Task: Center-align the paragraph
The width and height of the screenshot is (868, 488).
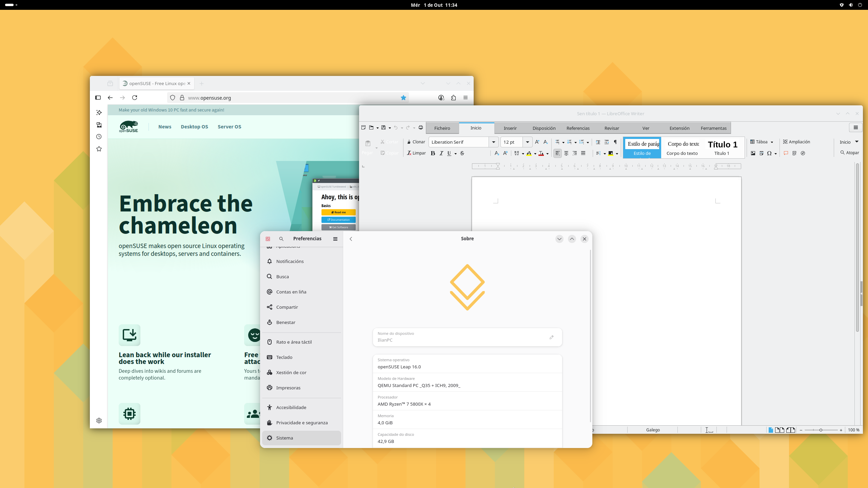Action: (x=566, y=153)
